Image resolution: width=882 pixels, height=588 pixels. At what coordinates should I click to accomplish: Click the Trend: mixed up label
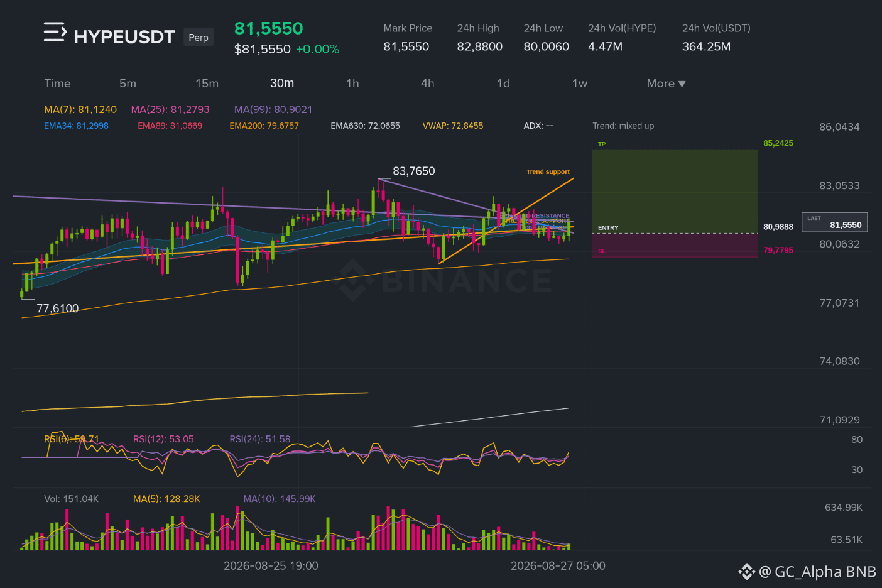coord(623,126)
